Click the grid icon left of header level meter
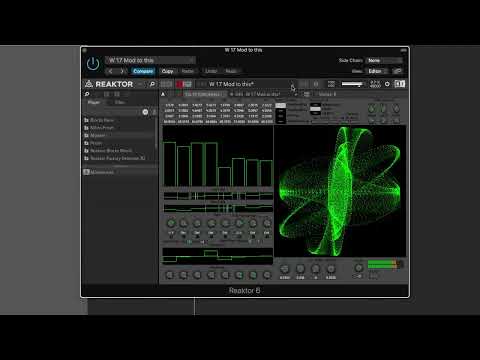This screenshot has height=360, width=480. [331, 84]
